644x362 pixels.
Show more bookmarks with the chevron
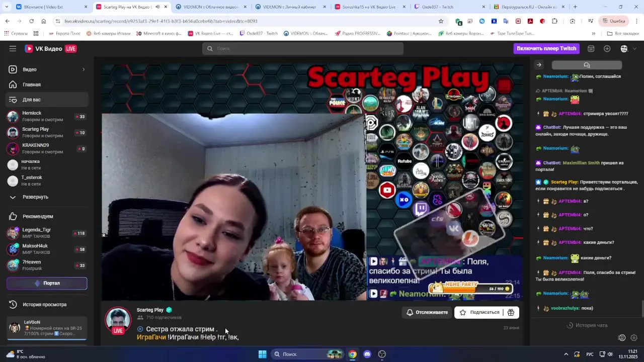594,33
